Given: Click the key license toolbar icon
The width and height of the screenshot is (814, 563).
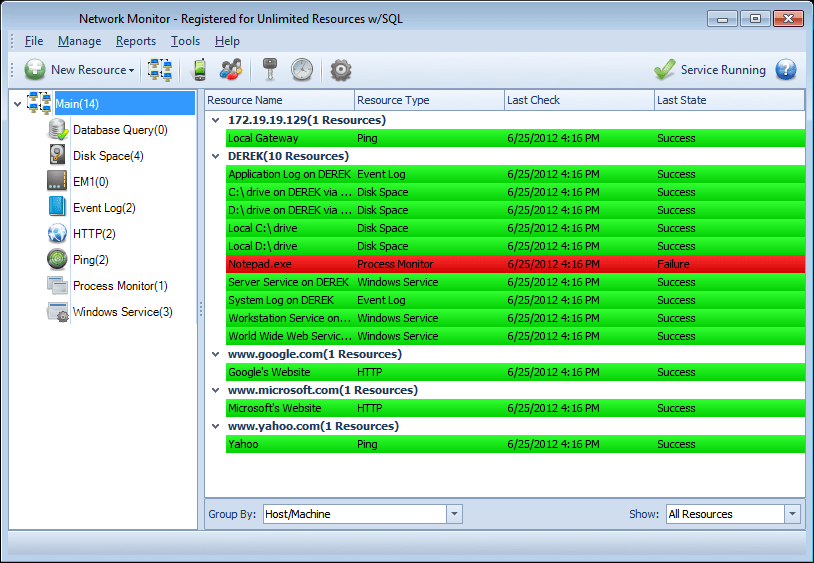Looking at the screenshot, I should click(269, 70).
